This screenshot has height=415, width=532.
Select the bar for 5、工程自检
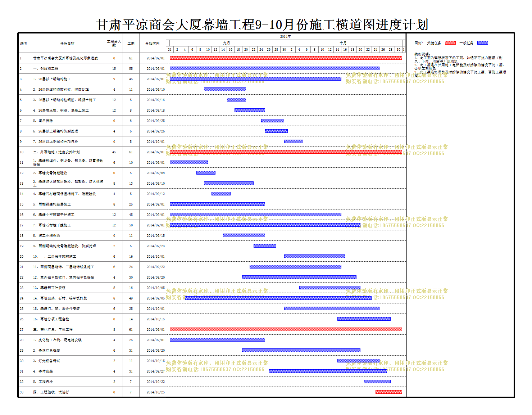(x=377, y=382)
